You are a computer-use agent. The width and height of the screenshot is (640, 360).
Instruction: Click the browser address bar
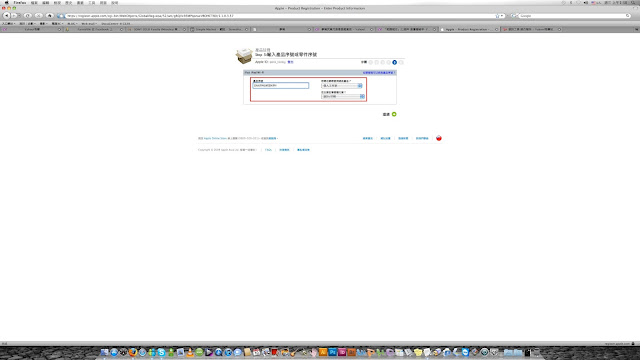pos(282,16)
